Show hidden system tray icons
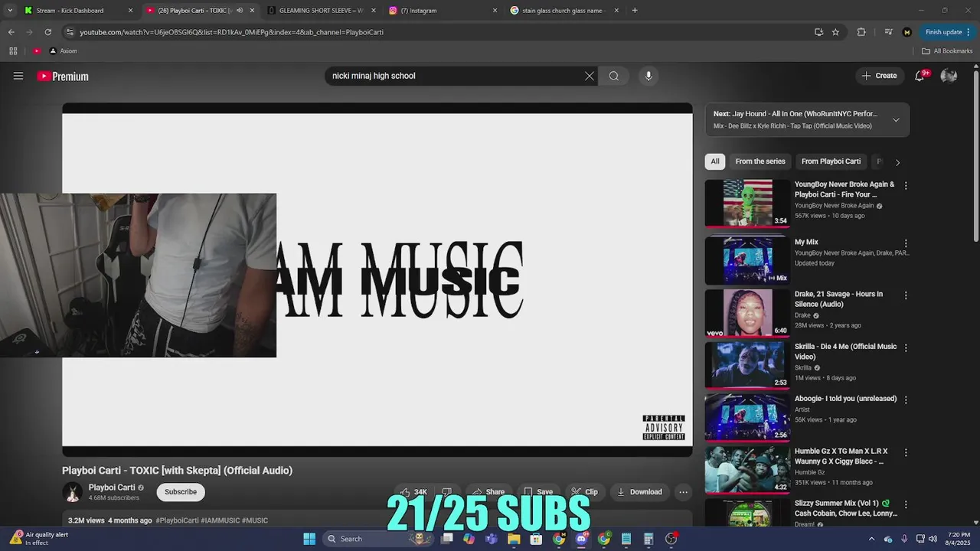Image resolution: width=980 pixels, height=551 pixels. 871,539
